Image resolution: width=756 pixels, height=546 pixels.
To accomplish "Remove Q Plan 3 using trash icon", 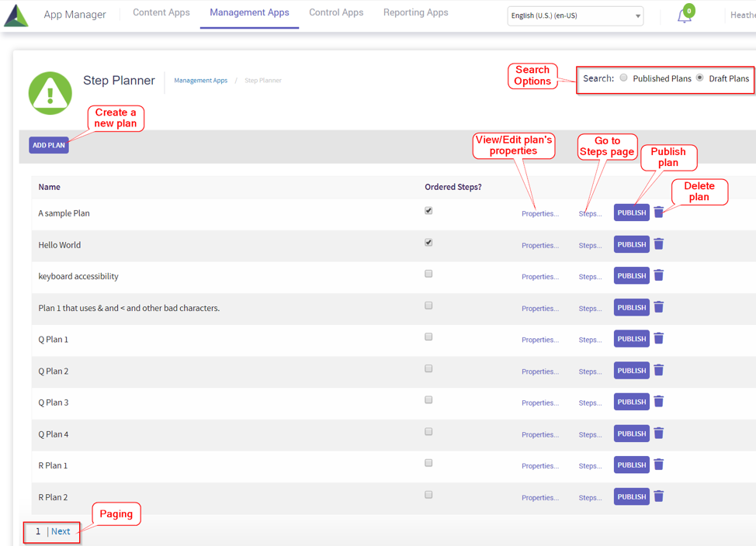I will coord(658,402).
